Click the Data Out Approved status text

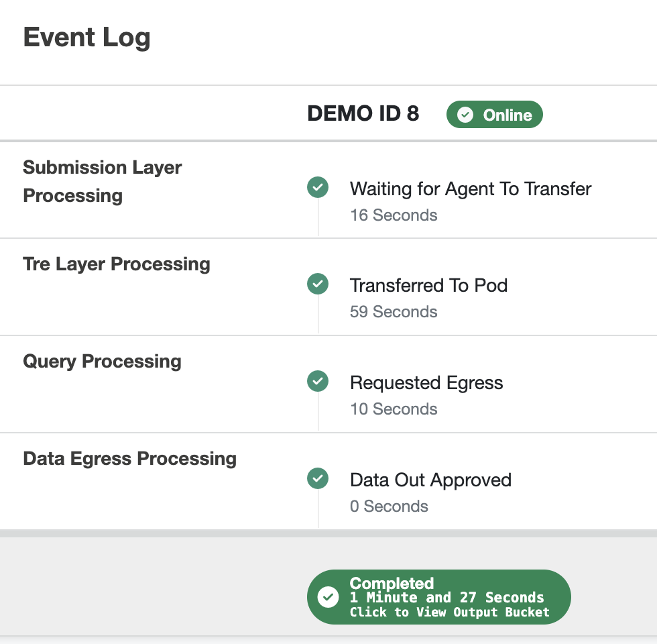[x=430, y=480]
